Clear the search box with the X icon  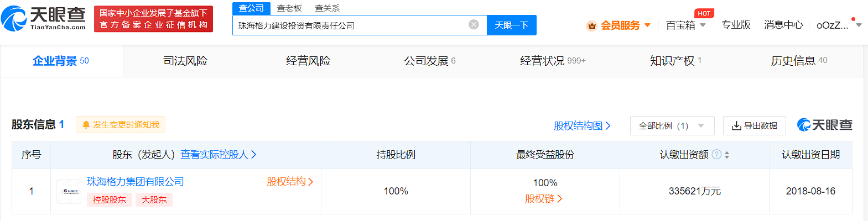[x=474, y=24]
